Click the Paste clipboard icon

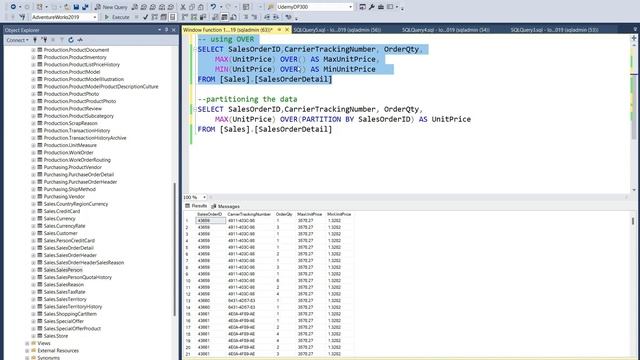[x=201, y=7]
